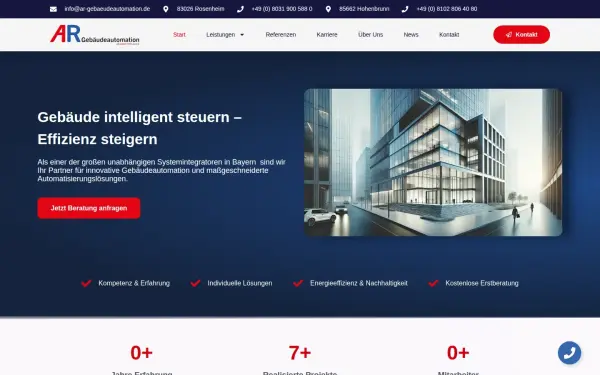Image resolution: width=600 pixels, height=375 pixels.
Task: Click the red Kontakt button
Action: tap(522, 34)
